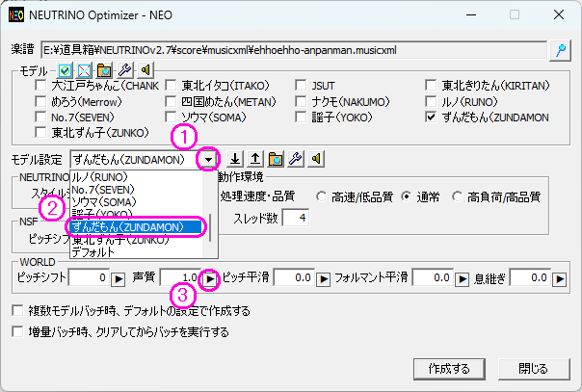
Task: Click speaker icon in モデル設定 row
Action: point(316,159)
